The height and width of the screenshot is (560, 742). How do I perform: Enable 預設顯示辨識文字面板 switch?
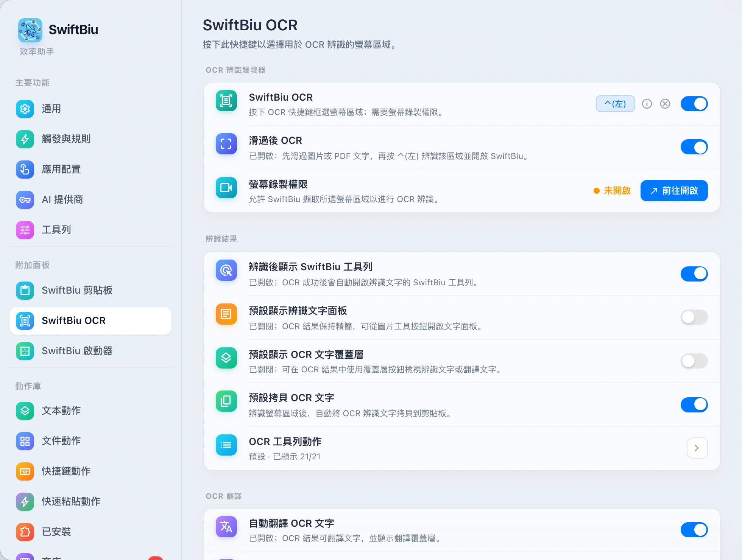pyautogui.click(x=694, y=317)
